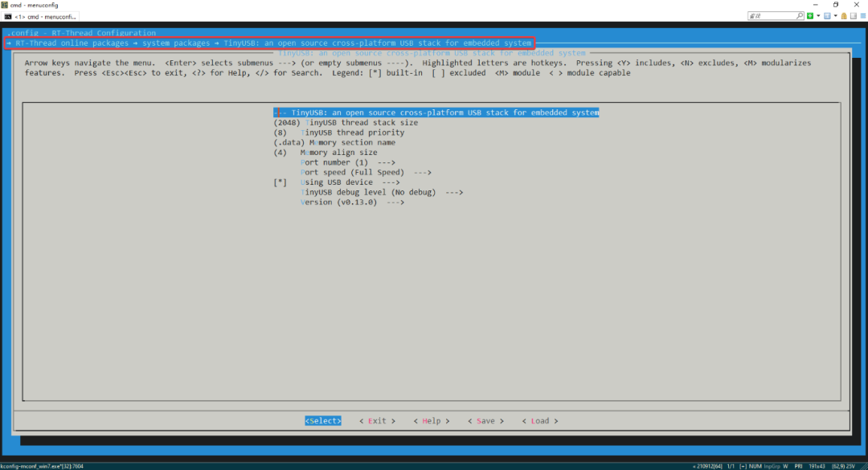868x470 pixels.
Task: Click the cmd window title bar icon
Action: coord(5,5)
